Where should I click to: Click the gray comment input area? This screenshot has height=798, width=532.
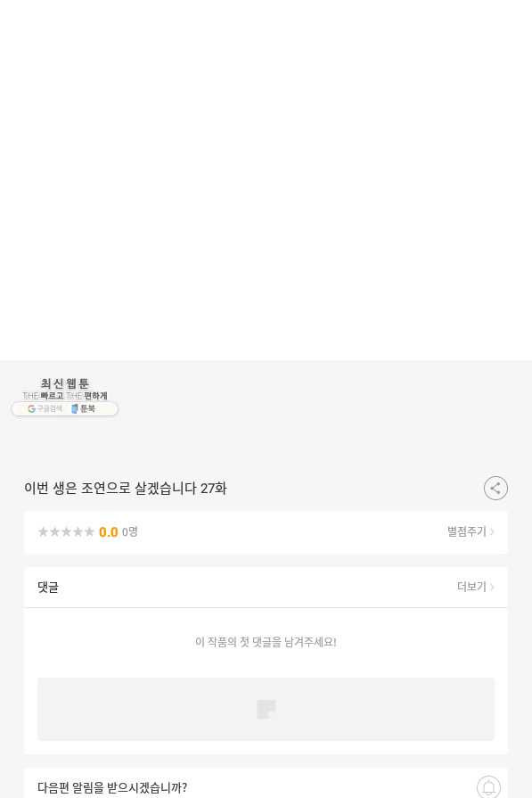click(x=266, y=709)
